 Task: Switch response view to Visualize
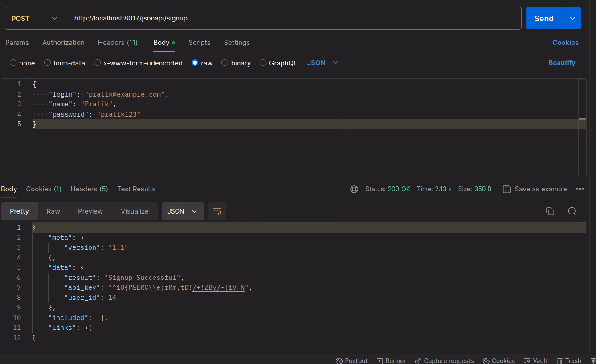click(135, 211)
